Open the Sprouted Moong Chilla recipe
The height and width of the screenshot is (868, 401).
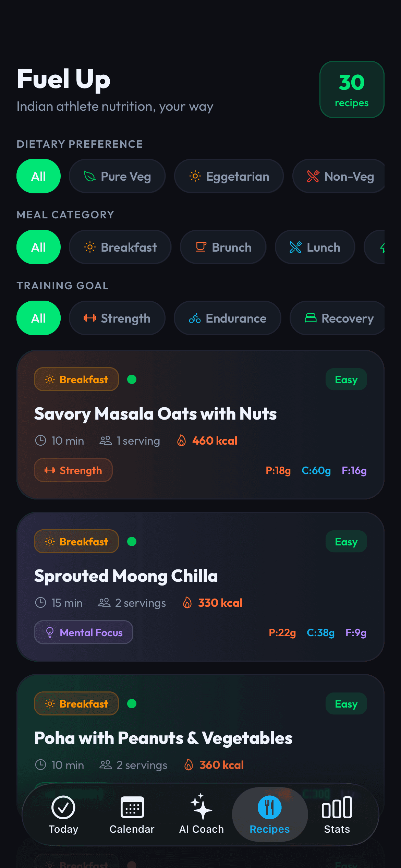(x=126, y=576)
